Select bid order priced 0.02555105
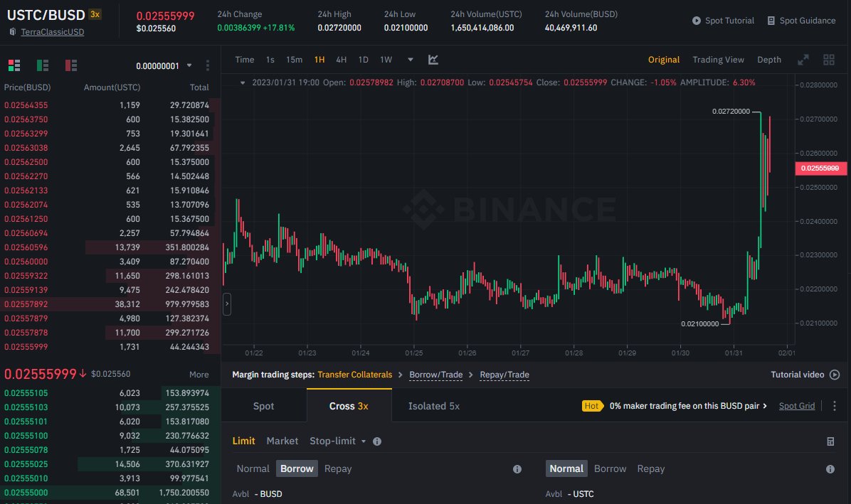Viewport: 851px width, 504px height. 110,393
